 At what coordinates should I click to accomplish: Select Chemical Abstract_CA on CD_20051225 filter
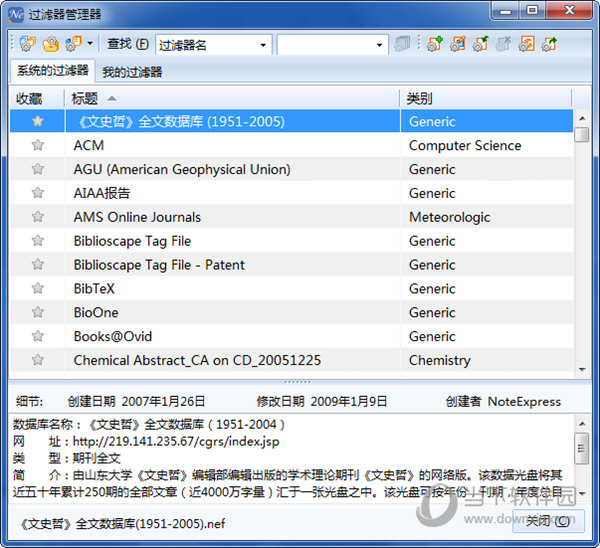[292, 360]
